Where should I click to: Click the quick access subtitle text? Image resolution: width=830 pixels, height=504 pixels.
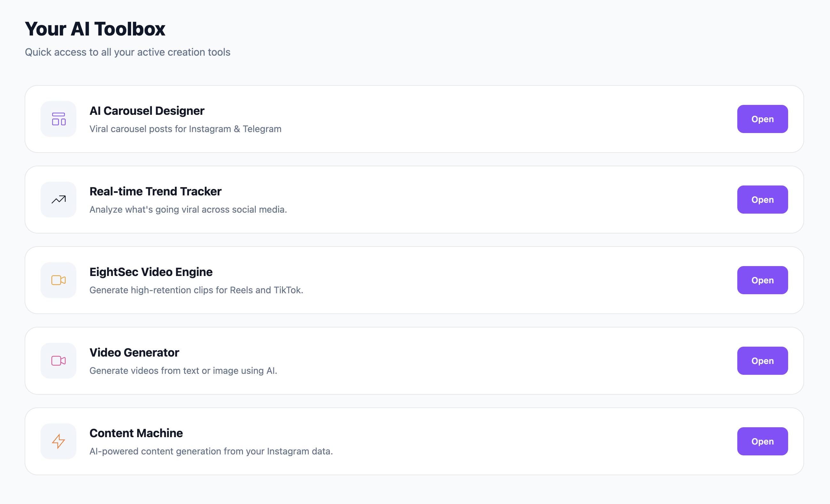click(128, 52)
